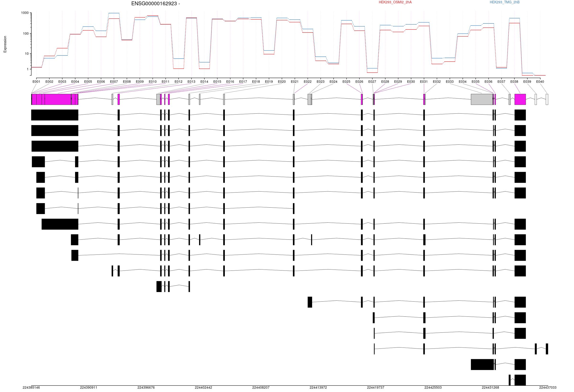This screenshot has height=392, width=574.
Task: Click exon label E026
Action: 359,82
